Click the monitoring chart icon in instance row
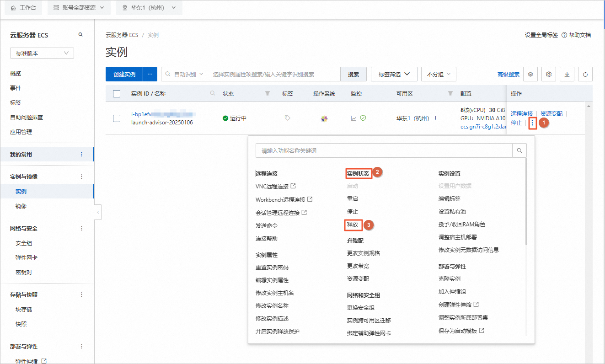The width and height of the screenshot is (605, 364). 353,118
